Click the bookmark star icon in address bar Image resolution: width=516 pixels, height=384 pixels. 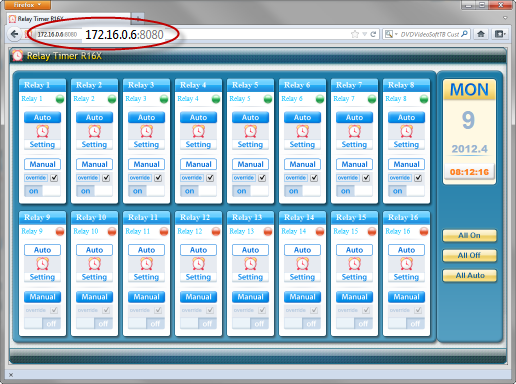355,34
